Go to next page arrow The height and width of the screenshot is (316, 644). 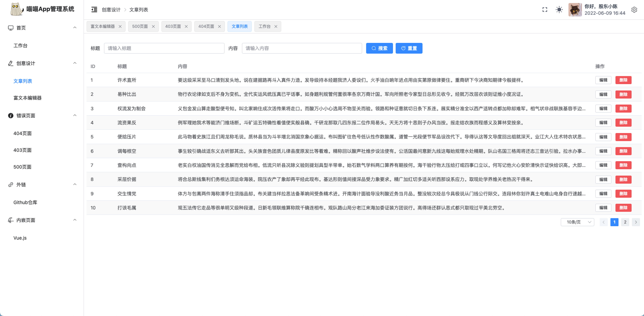coord(636,222)
